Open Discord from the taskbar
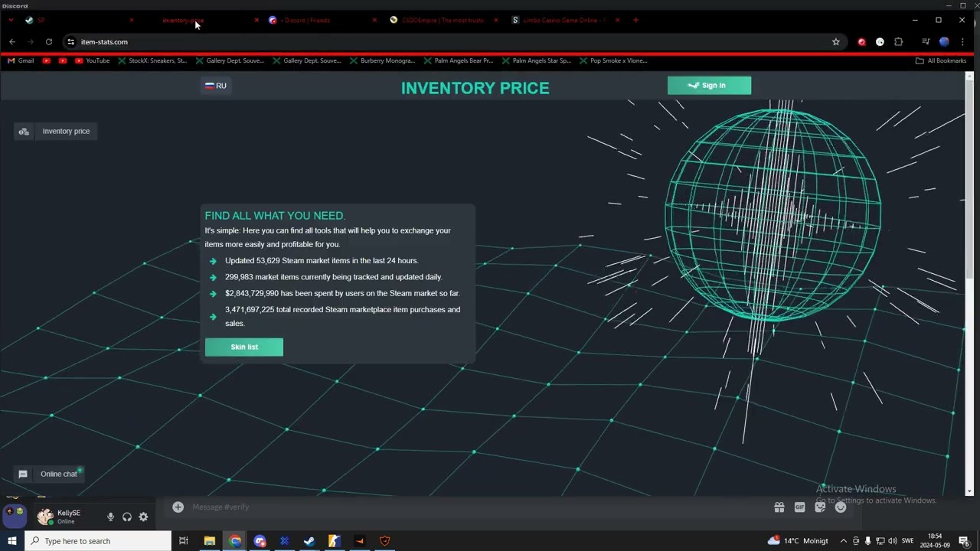 [260, 541]
